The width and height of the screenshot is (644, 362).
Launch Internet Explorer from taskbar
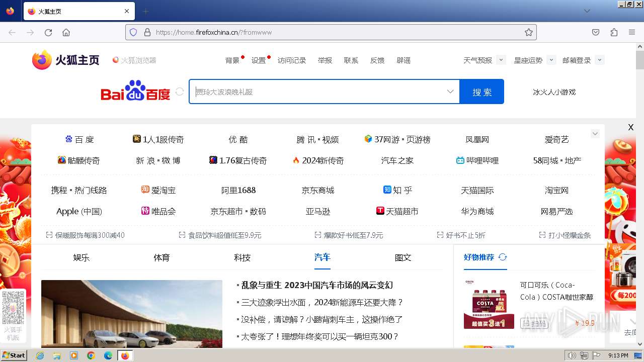click(40, 355)
